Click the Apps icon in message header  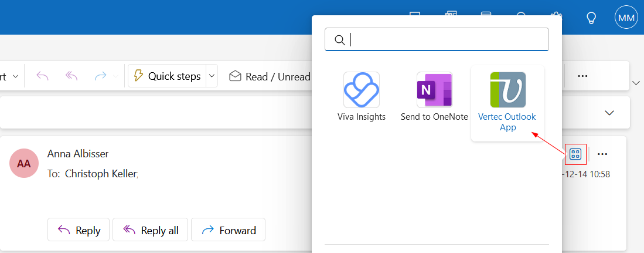575,154
